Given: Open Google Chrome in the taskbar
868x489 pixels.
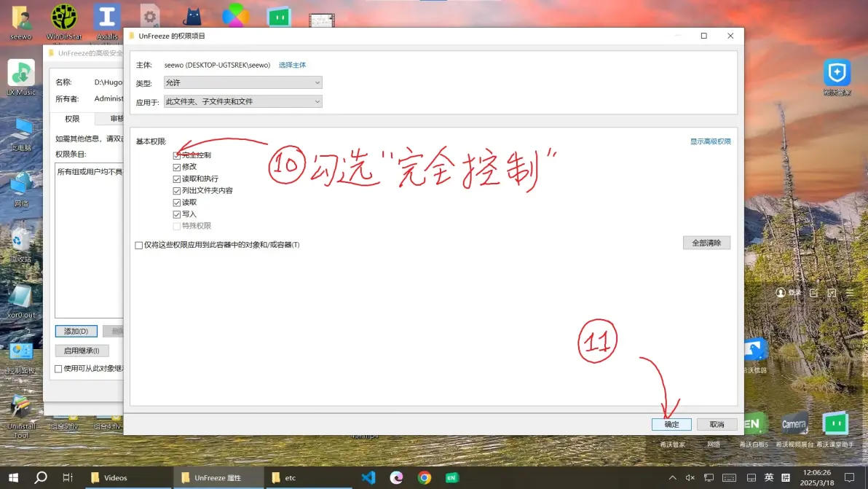Looking at the screenshot, I should (x=425, y=477).
